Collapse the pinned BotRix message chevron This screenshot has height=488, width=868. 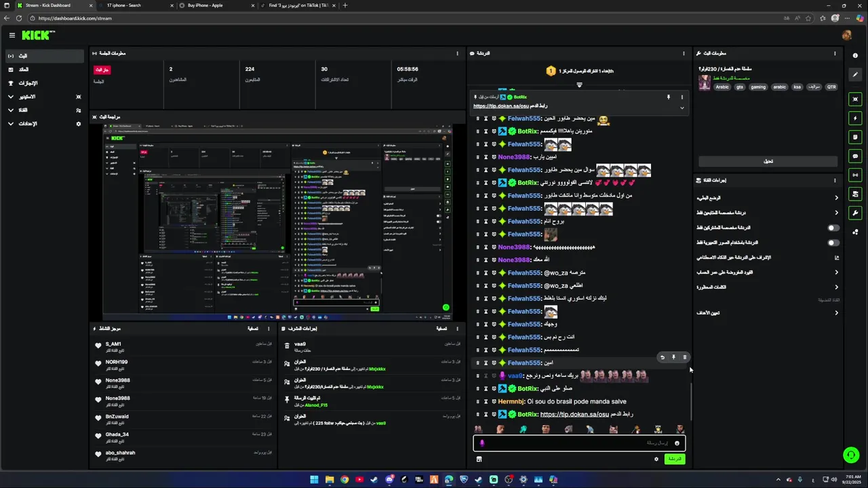[x=682, y=108]
